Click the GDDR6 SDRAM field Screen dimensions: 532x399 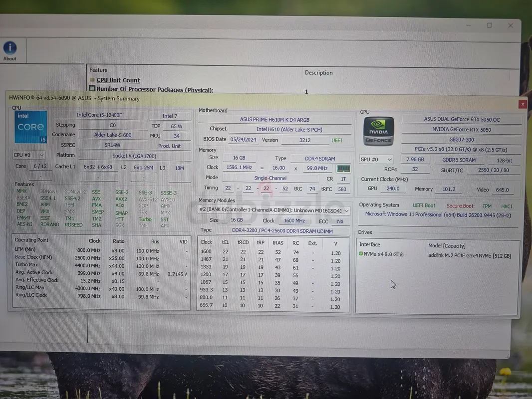pyautogui.click(x=459, y=160)
